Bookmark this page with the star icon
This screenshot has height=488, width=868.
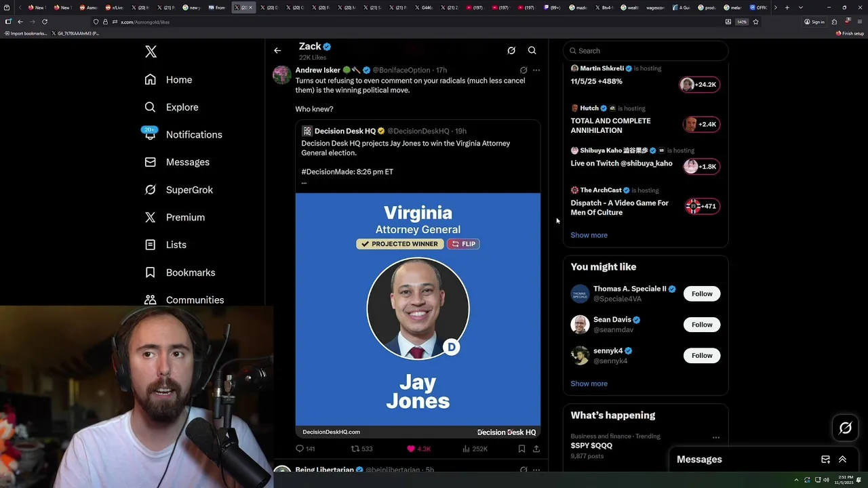(x=755, y=22)
